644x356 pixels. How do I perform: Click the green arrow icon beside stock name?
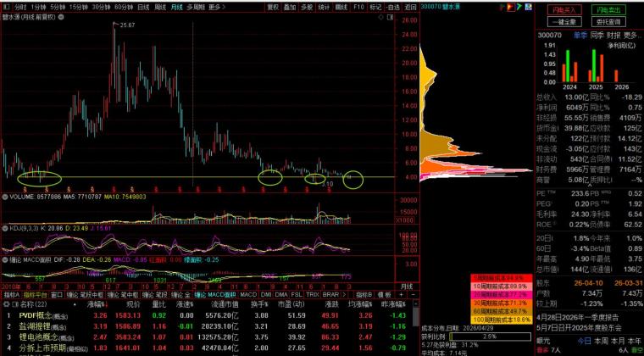pos(519,7)
